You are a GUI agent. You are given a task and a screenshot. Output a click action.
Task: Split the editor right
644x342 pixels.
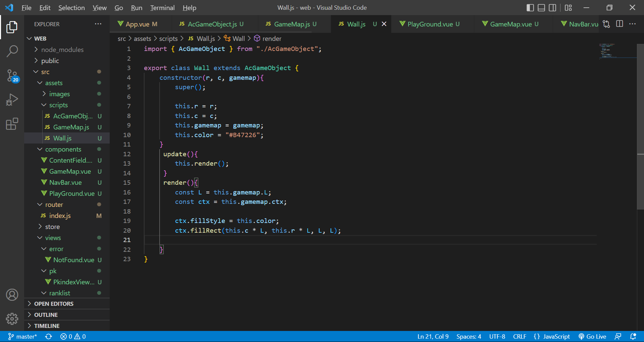point(620,24)
